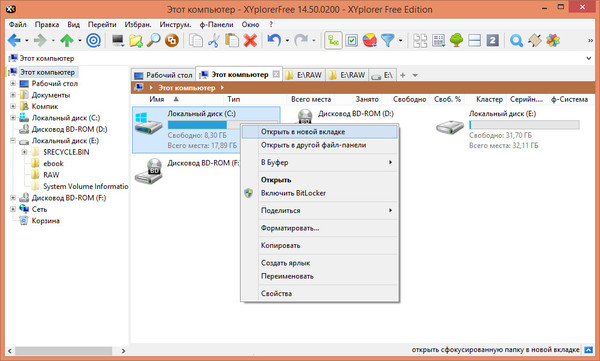Choose Открыть в другой файл-панели
Viewport: 600px width, 361px height.
320,145
